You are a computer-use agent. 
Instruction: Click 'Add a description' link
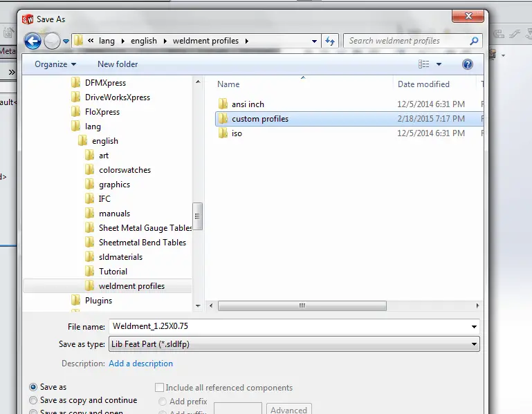(141, 364)
